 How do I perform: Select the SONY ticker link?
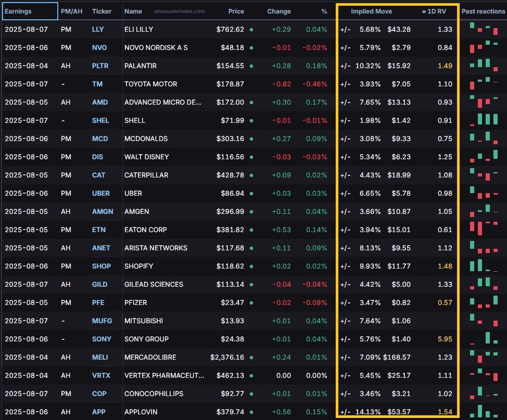point(101,339)
